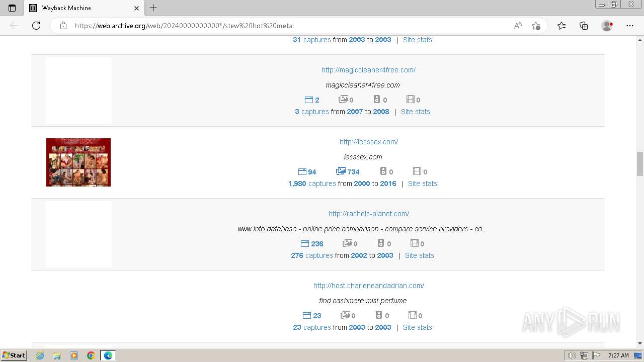This screenshot has height=362, width=644.
Task: Click the audio count icon for magiccleaner4free.com
Action: tap(377, 100)
